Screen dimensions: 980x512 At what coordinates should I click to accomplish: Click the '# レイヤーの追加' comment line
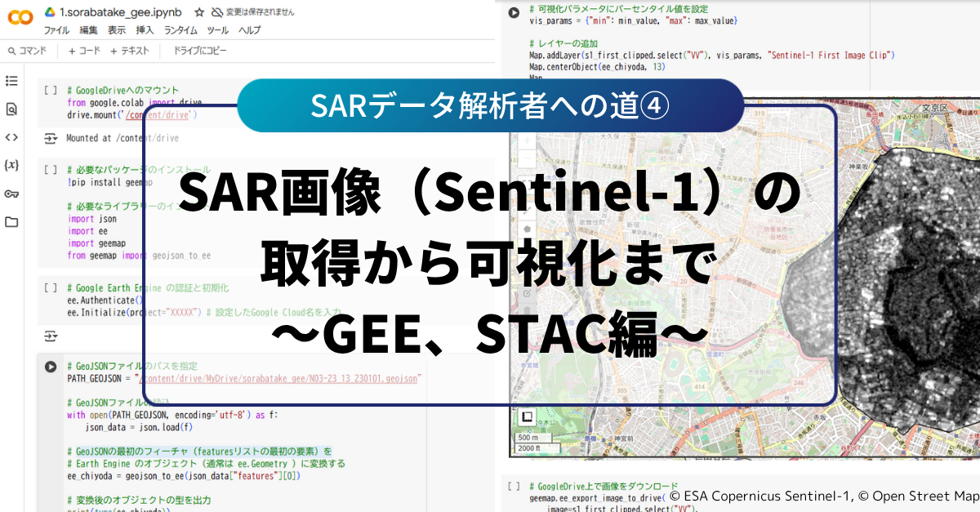pos(563,42)
